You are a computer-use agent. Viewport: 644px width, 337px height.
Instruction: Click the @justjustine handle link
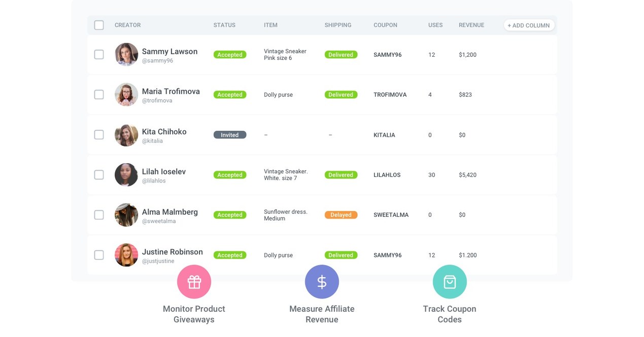[x=157, y=261]
